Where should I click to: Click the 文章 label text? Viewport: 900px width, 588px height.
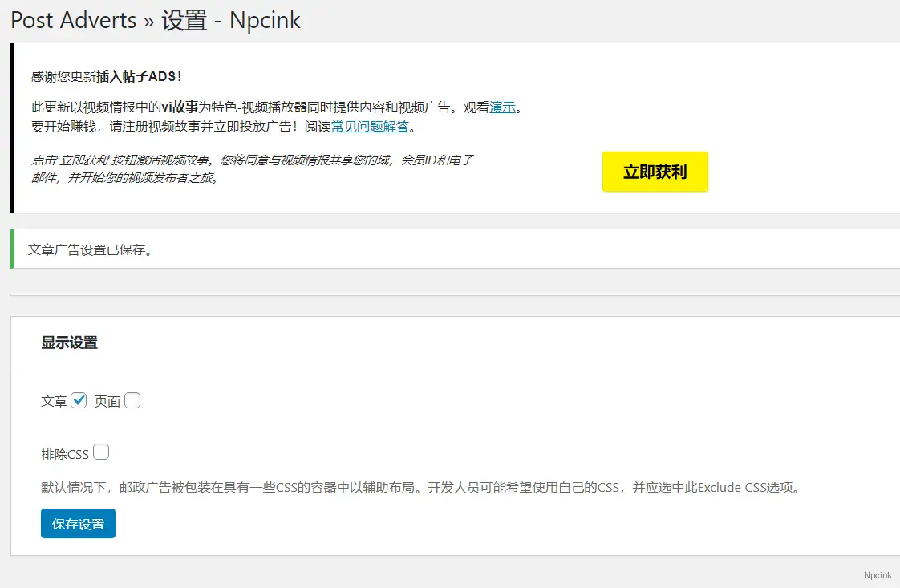(x=54, y=401)
